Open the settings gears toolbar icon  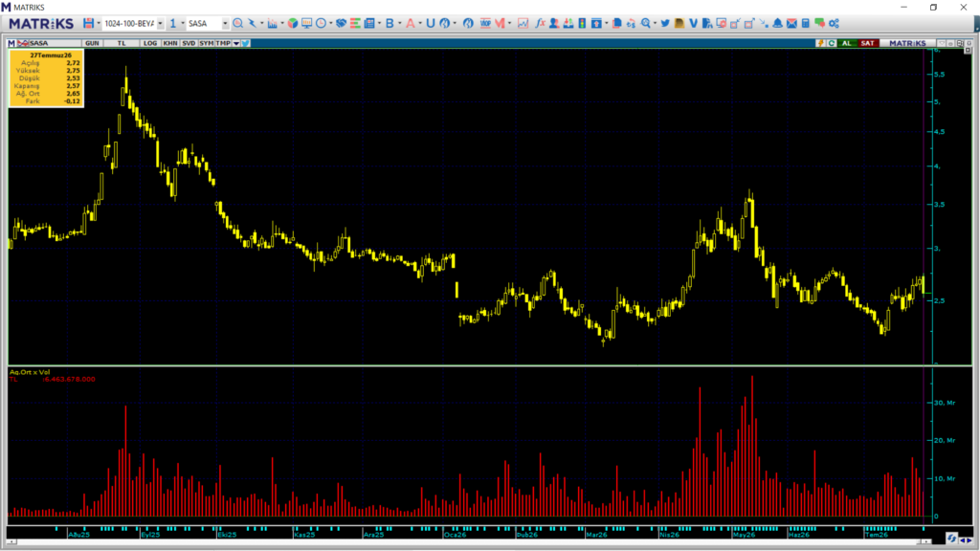(x=834, y=23)
